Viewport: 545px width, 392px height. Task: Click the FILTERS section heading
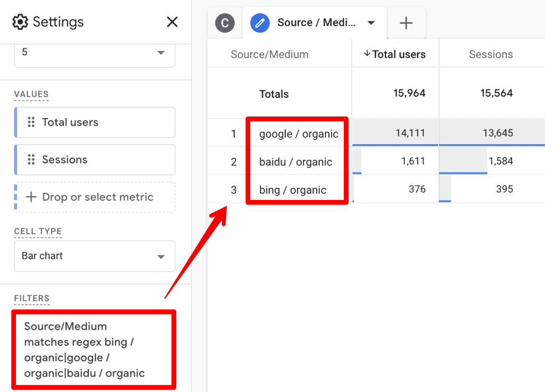(x=31, y=299)
